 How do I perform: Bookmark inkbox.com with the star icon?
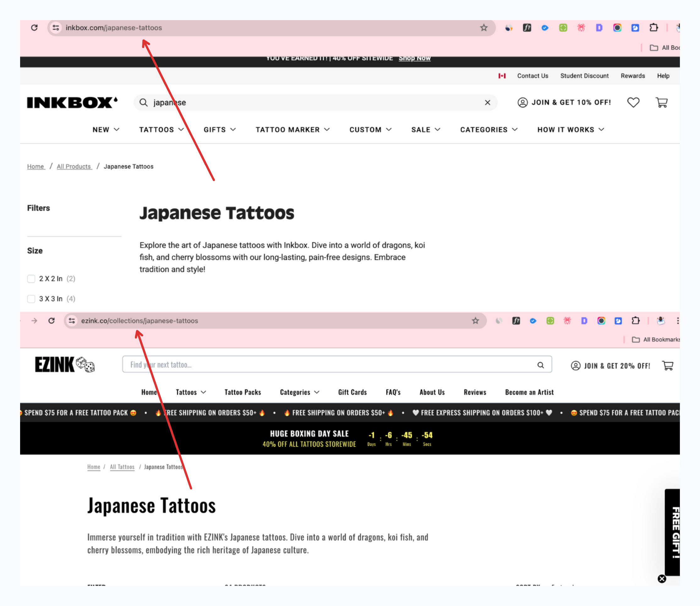tap(484, 28)
